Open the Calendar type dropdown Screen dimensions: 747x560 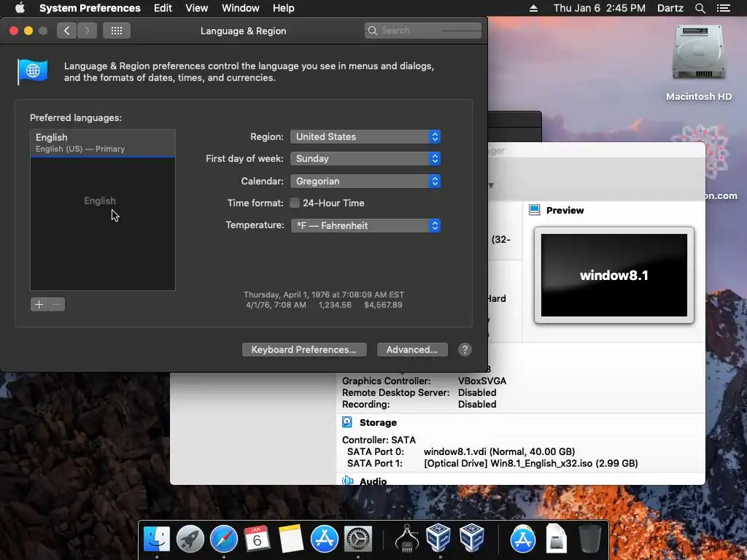pos(365,181)
